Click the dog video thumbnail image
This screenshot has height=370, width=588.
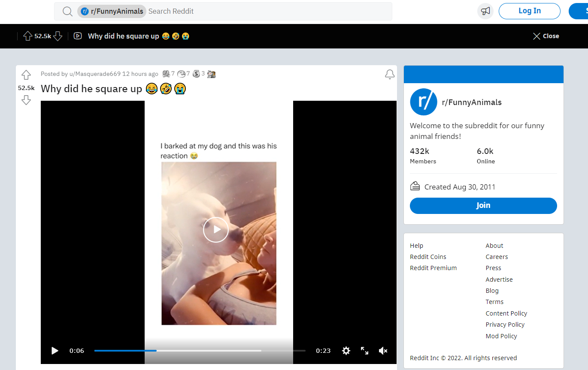click(x=219, y=244)
